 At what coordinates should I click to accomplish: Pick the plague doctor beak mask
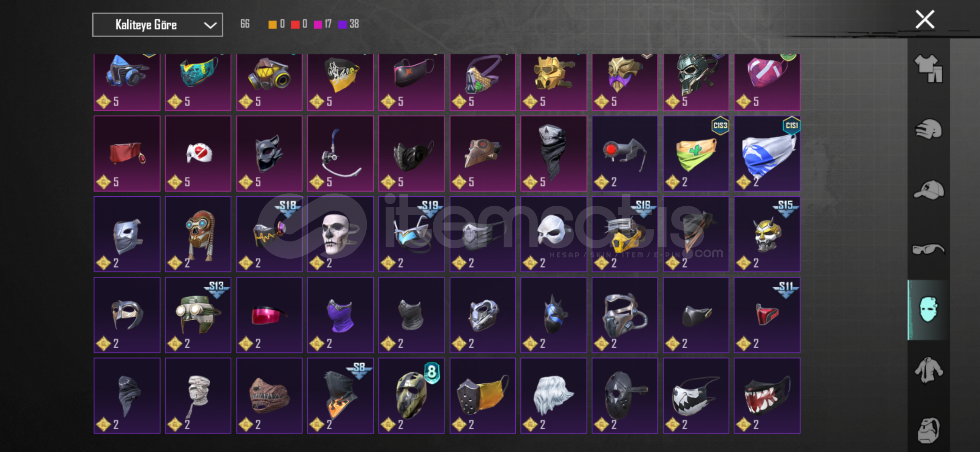coord(482,154)
